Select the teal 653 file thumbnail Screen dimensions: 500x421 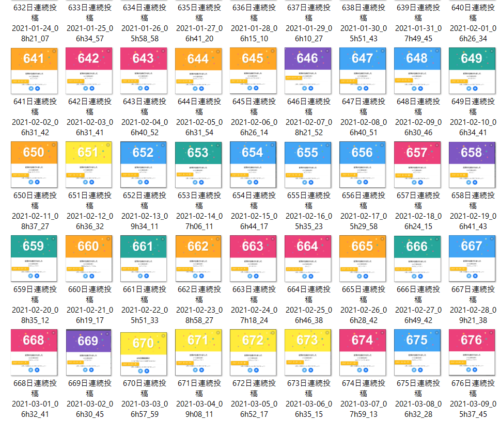198,165
